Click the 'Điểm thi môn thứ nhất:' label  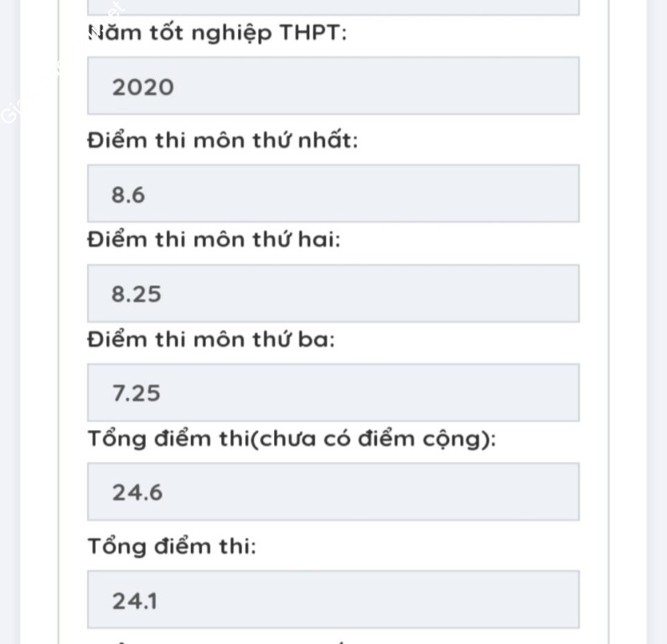coord(222,140)
